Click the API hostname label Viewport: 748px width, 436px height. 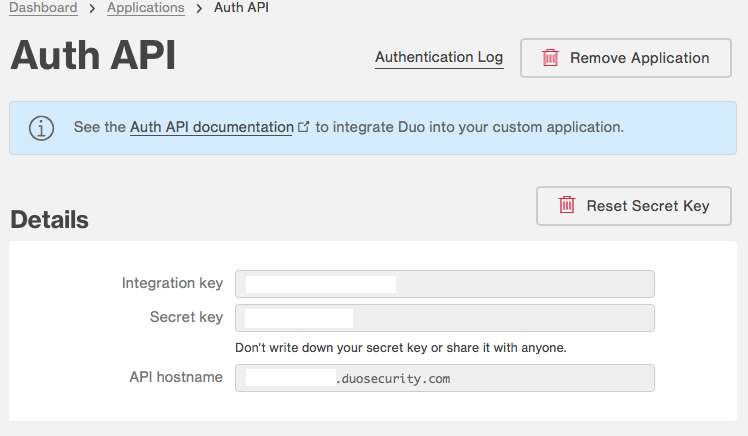pos(176,377)
